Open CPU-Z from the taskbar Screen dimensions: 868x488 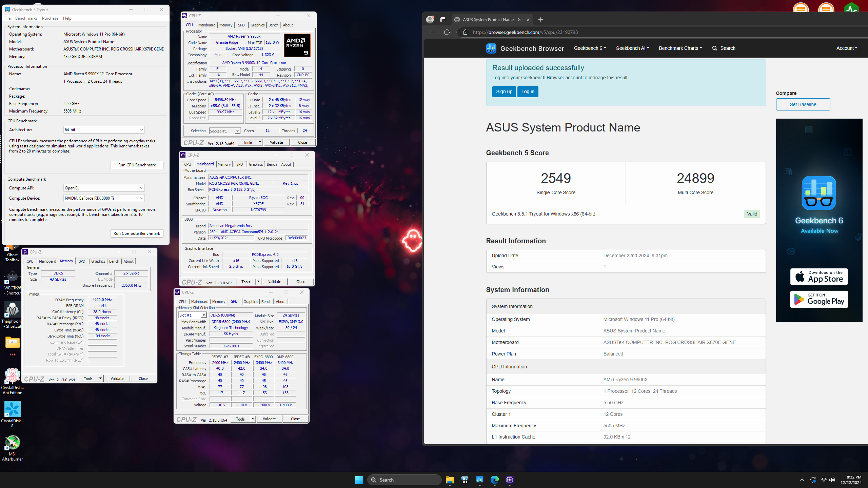click(x=510, y=480)
